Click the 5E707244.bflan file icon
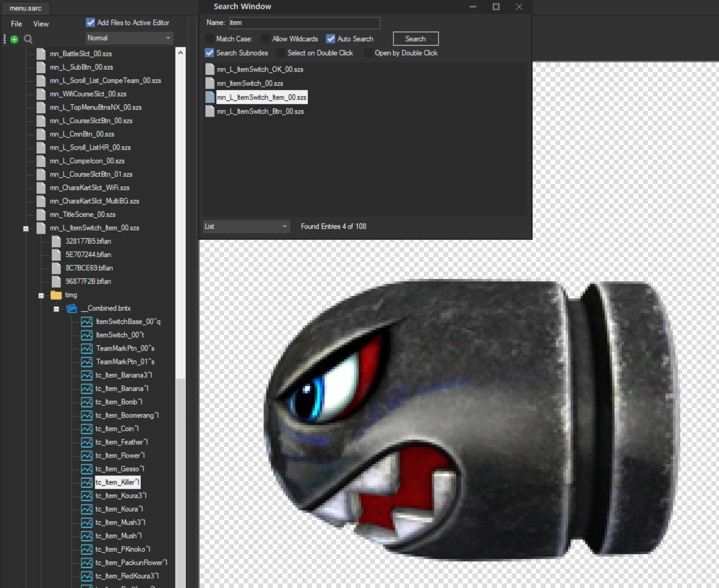Image resolution: width=719 pixels, height=588 pixels. point(56,254)
